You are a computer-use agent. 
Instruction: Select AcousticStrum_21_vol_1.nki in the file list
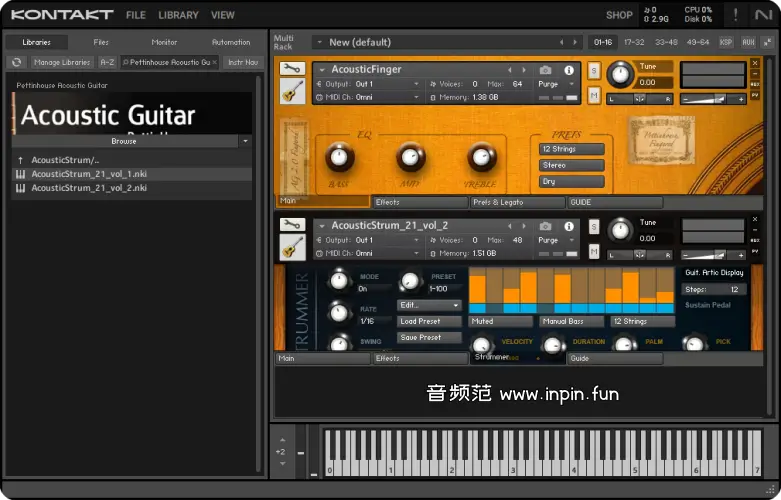[x=89, y=174]
